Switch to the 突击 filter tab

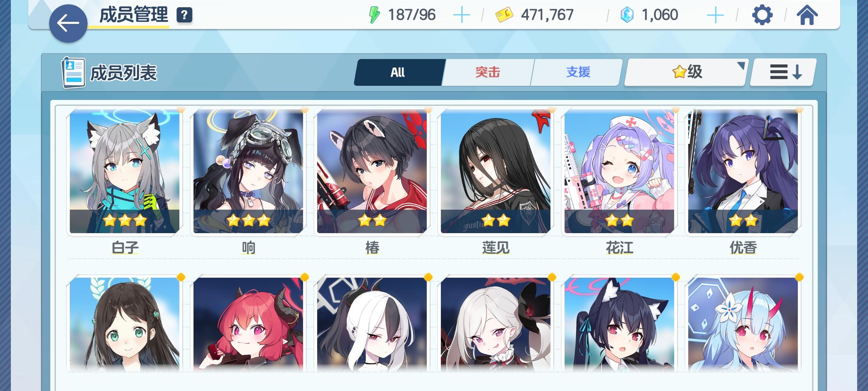click(x=488, y=72)
